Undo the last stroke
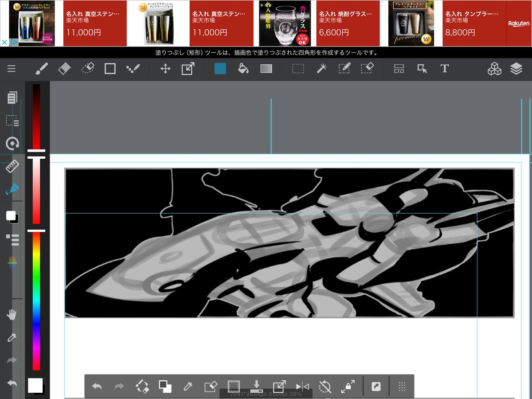This screenshot has width=532, height=399. point(98,386)
